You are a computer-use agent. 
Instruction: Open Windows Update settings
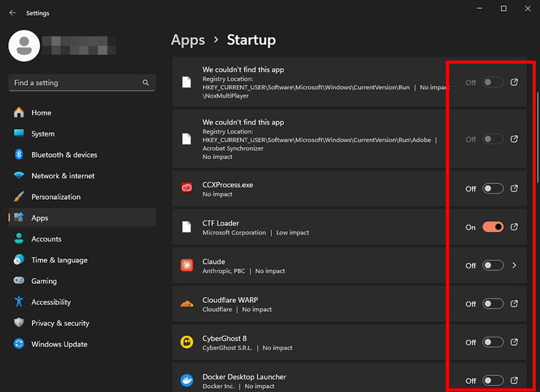point(82,343)
